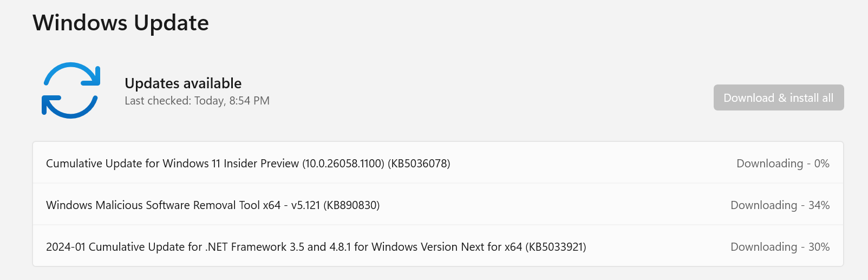Click the 'Today, 8:54 PM' time text
The width and height of the screenshot is (868, 280).
point(232,101)
